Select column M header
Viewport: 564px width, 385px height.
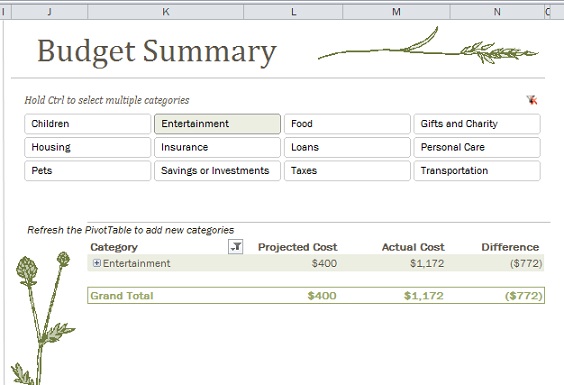(x=396, y=12)
